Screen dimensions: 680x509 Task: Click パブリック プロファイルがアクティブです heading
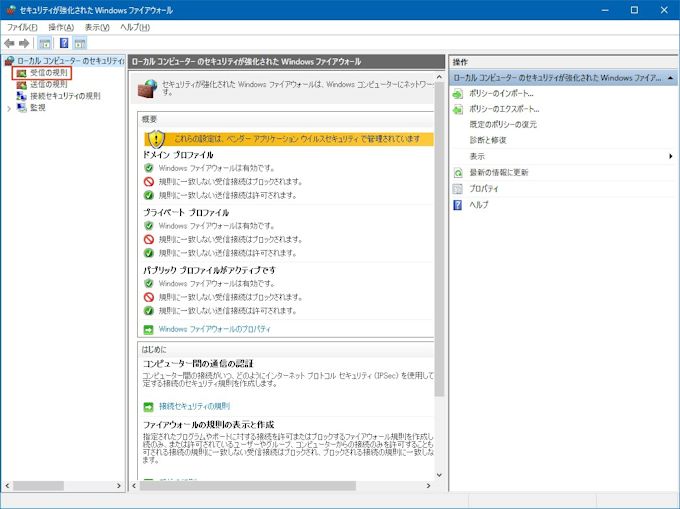[x=209, y=270]
